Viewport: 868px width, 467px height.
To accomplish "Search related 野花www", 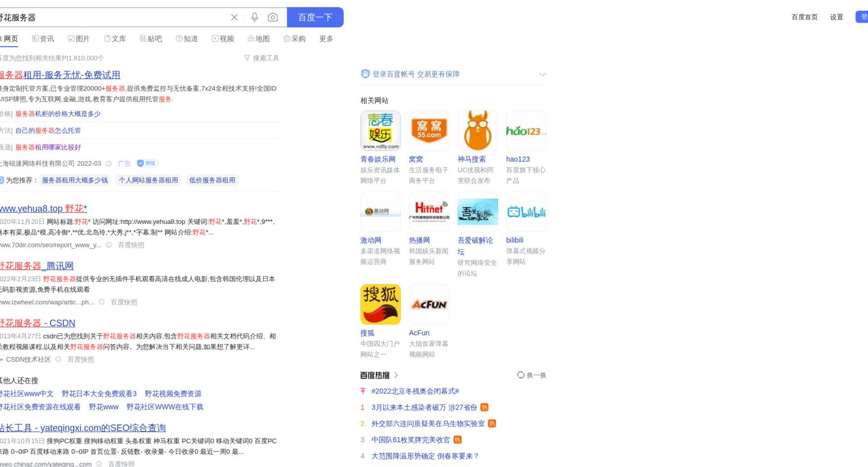I will click(104, 407).
